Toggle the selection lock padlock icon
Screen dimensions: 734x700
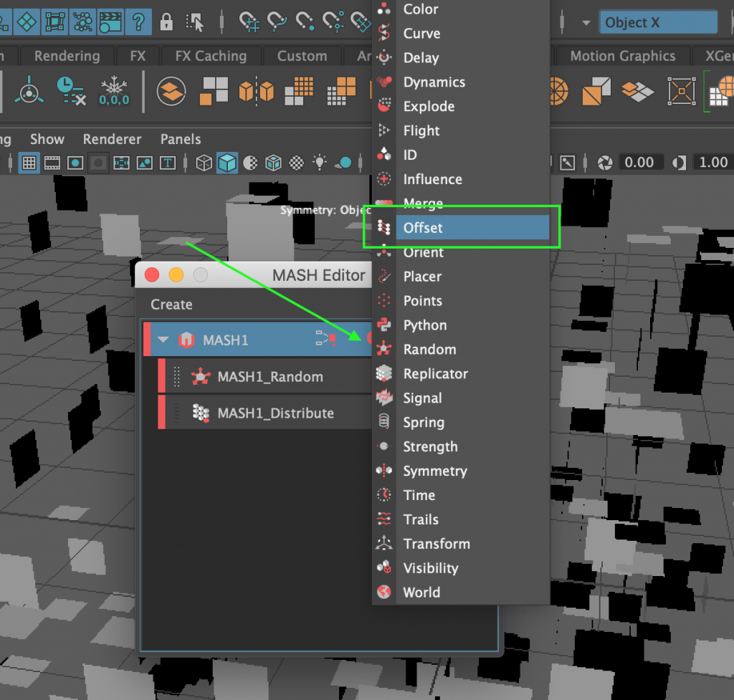[166, 21]
